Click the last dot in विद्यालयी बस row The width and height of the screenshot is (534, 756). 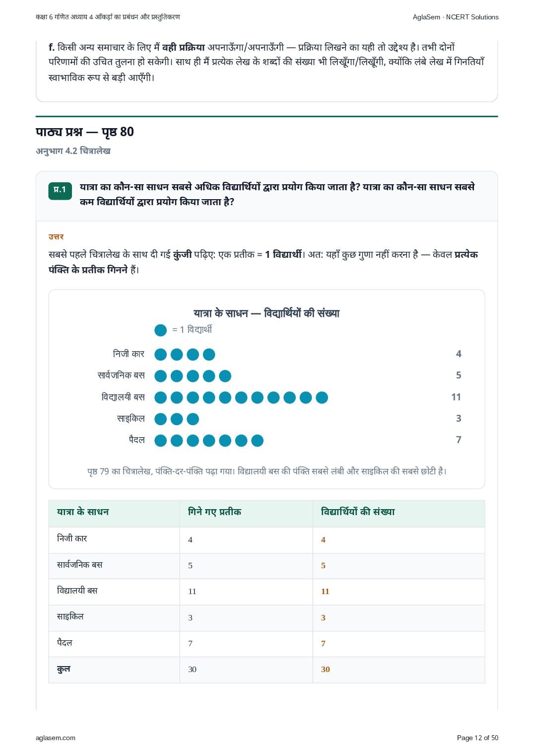tap(322, 397)
